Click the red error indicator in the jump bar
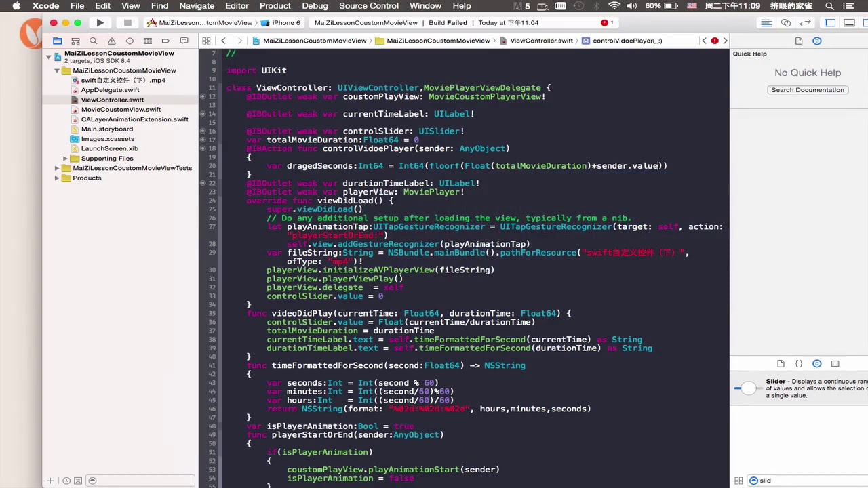 (x=714, y=41)
